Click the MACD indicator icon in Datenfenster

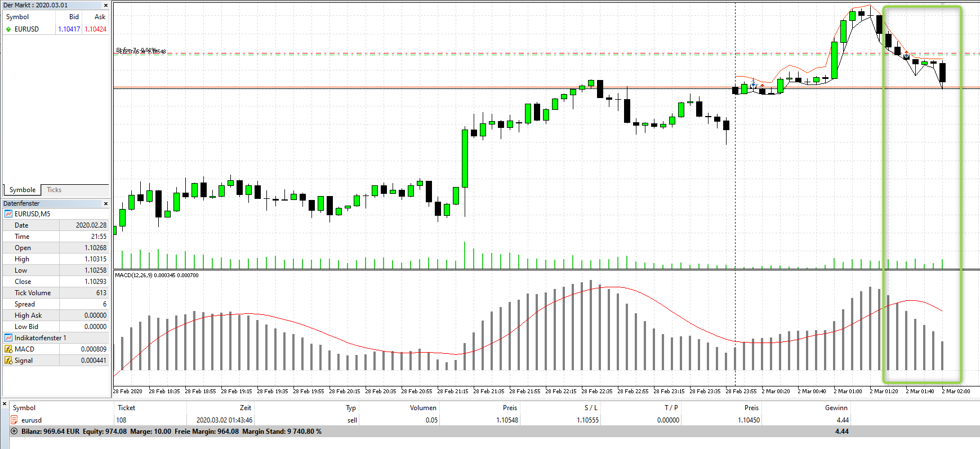pos(8,349)
